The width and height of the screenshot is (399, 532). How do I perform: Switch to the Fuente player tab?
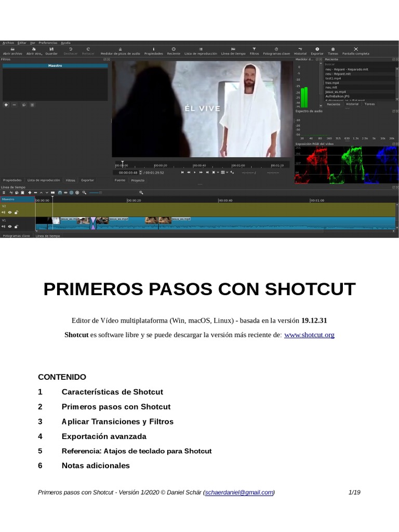tap(120, 180)
